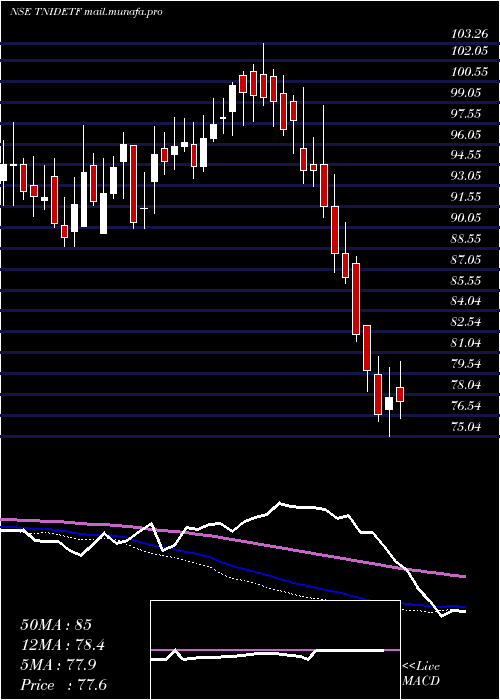Click the 79.54 price axis label
The image size is (500, 700).
coord(467,363)
